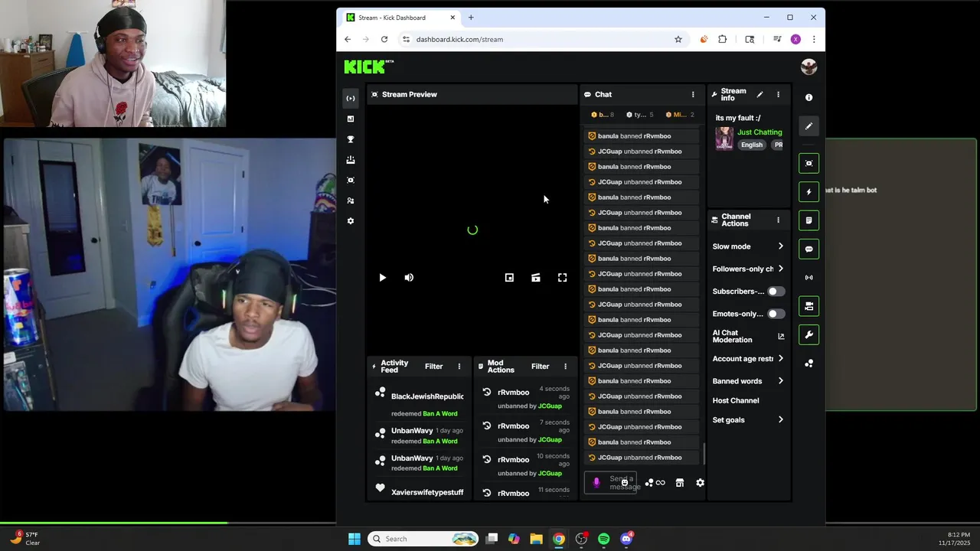Click BlackJewishRepublic in Activity Feed
Image resolution: width=980 pixels, height=551 pixels.
coord(427,396)
